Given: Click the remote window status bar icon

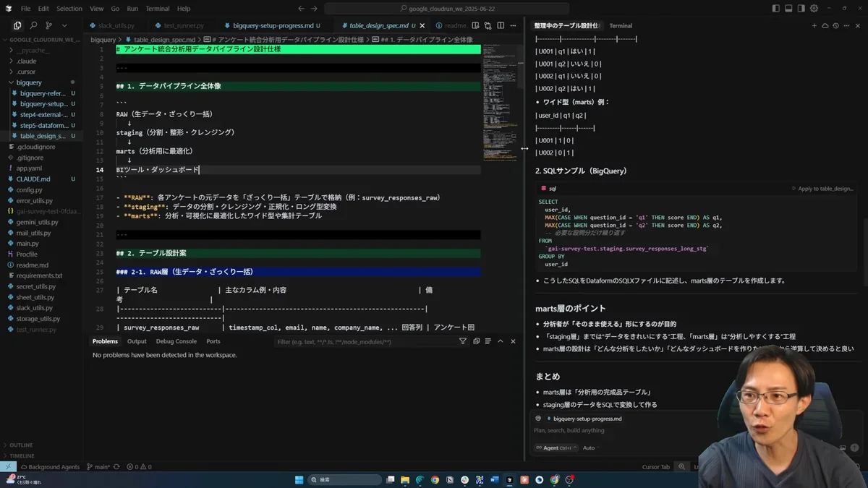Looking at the screenshot, I should pyautogui.click(x=9, y=467).
